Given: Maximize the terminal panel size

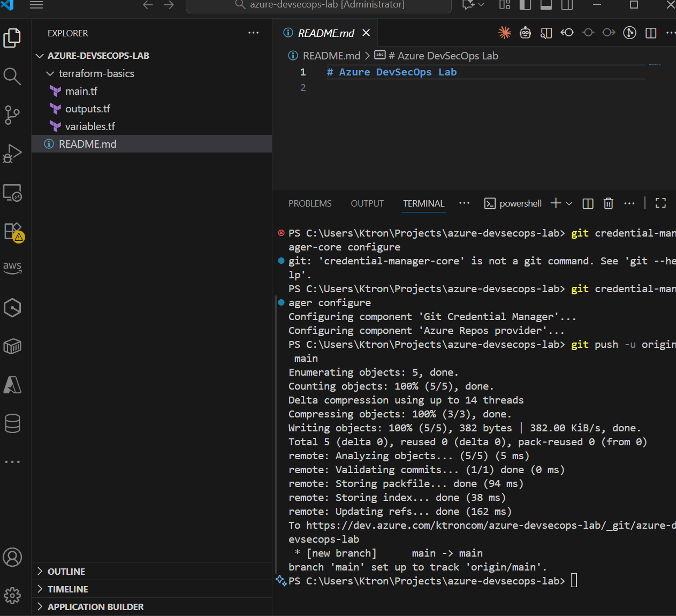Looking at the screenshot, I should (660, 203).
